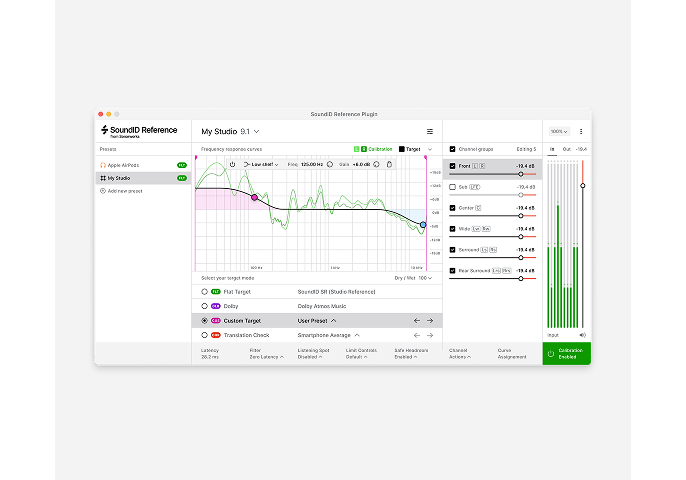
Task: Open the My Studio 9.1 dropdown
Action: 231,131
